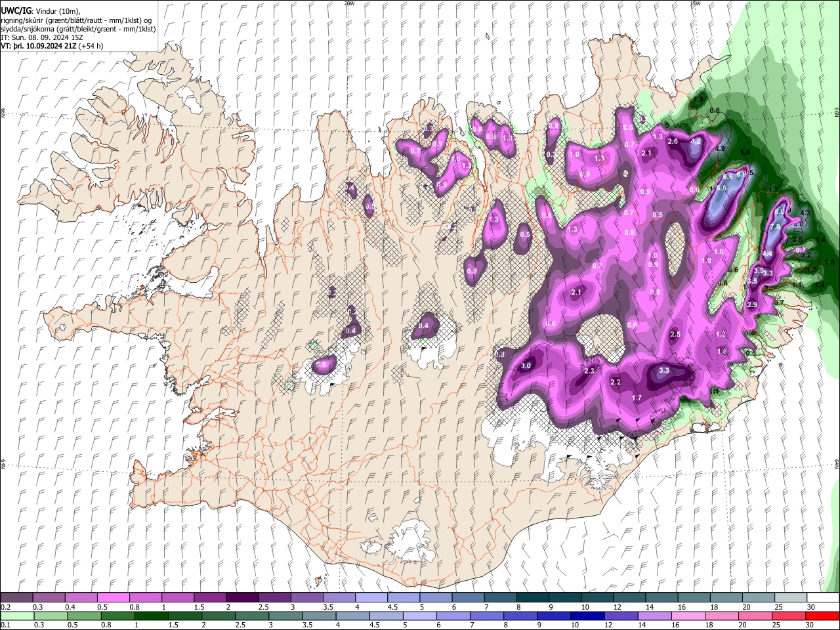Click the '4.5' label in upper legend row
Image resolution: width=840 pixels, height=630 pixels.
coord(392,607)
